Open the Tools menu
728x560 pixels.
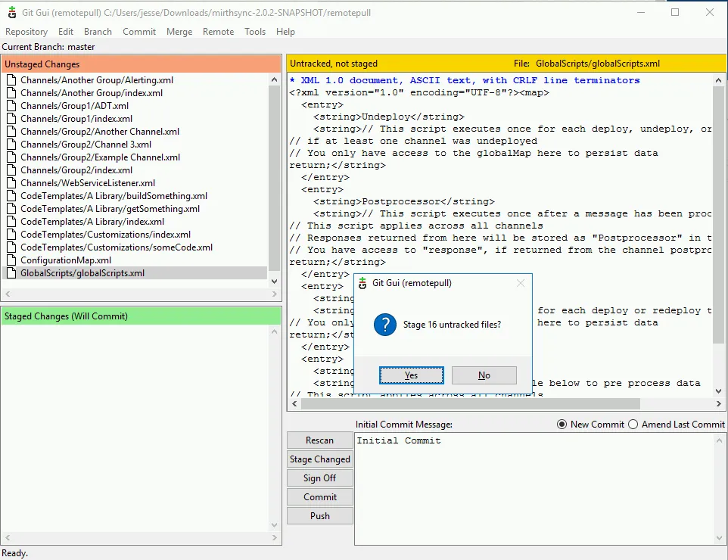[x=254, y=32]
